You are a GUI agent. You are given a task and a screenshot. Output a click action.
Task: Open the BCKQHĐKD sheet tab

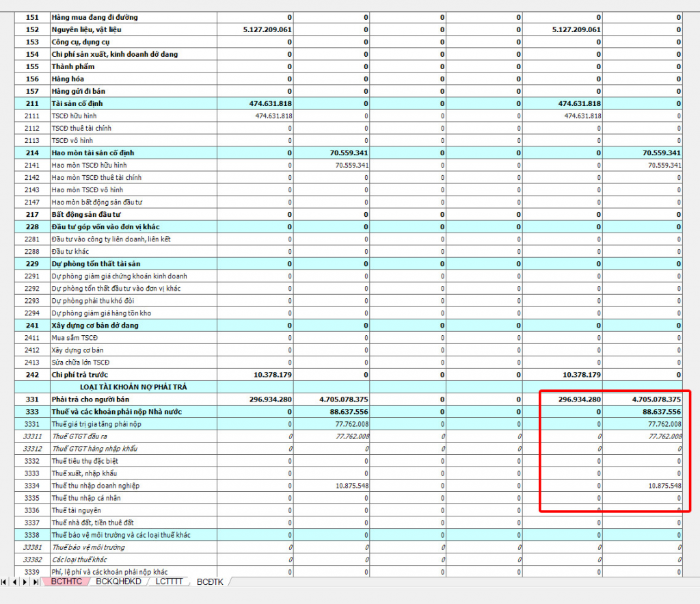click(118, 582)
